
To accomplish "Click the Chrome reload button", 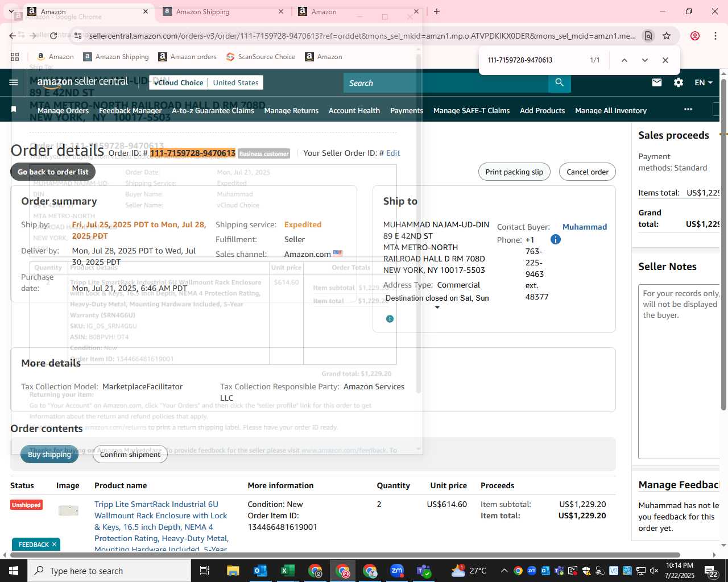I will [x=53, y=36].
